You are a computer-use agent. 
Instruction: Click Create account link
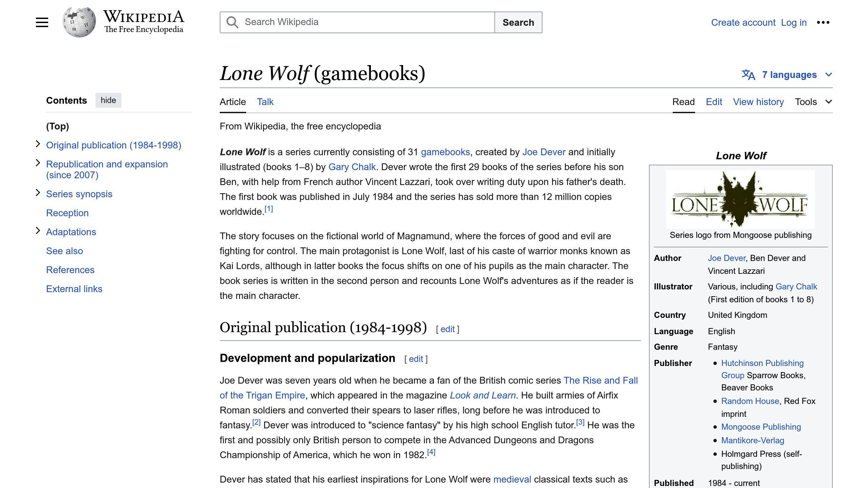tap(743, 22)
